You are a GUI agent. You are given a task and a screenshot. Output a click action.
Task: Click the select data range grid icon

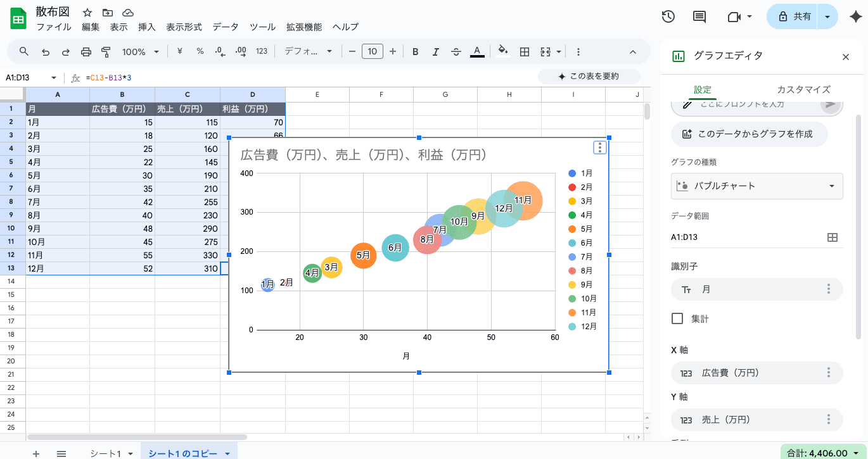pyautogui.click(x=833, y=237)
